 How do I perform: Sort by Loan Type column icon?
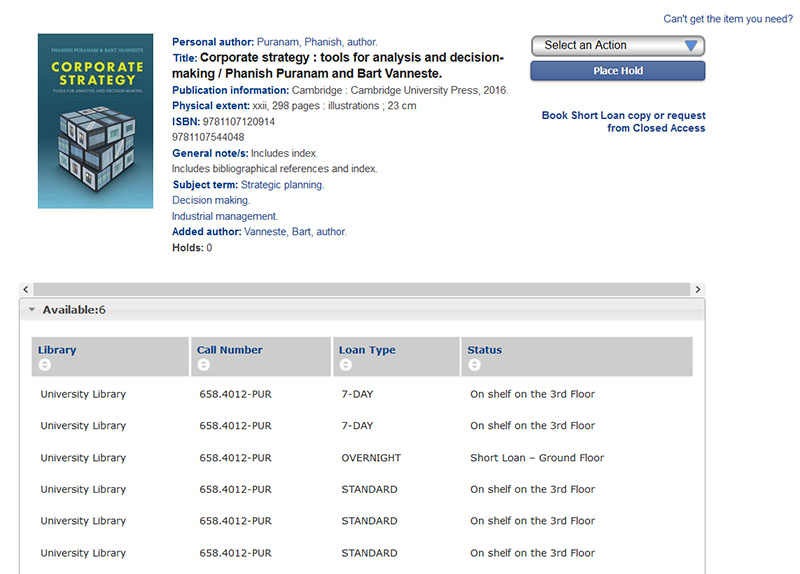(x=346, y=364)
